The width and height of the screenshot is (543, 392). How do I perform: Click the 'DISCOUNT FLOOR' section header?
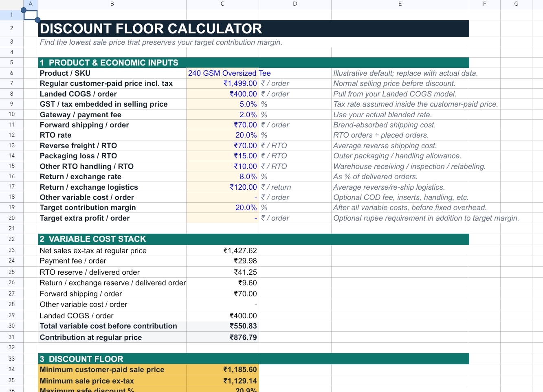[x=253, y=359]
